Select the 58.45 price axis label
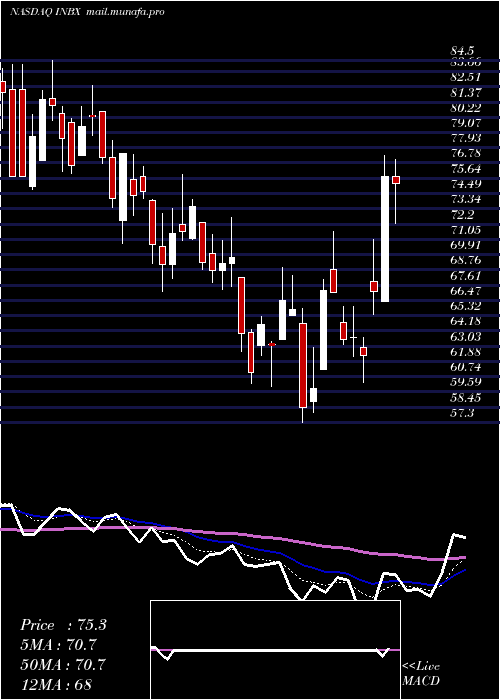 click(465, 398)
